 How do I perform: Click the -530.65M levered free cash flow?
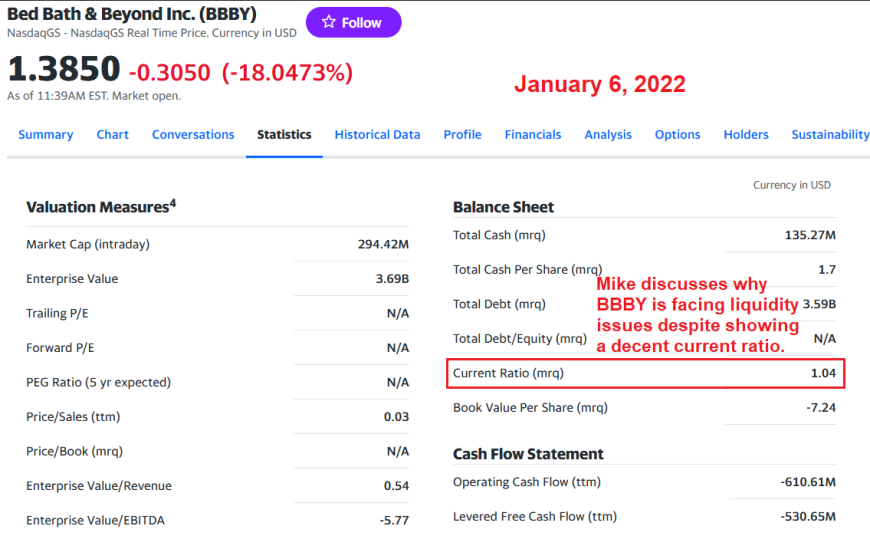coord(808,517)
